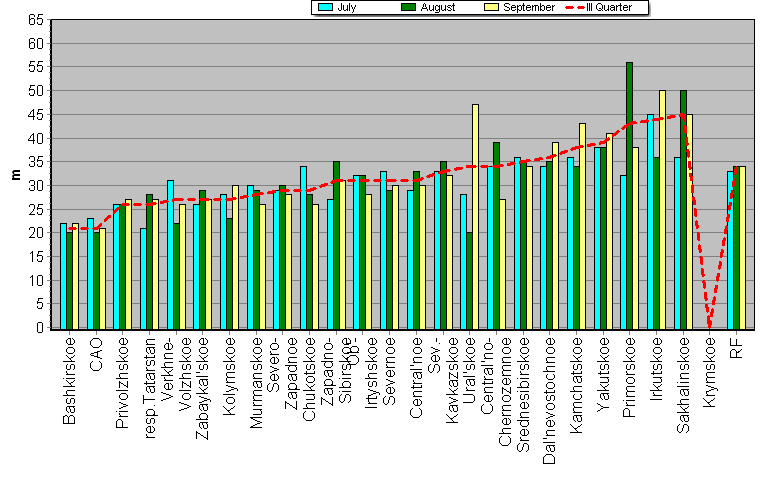Click the green August legend swatch

tap(408, 7)
